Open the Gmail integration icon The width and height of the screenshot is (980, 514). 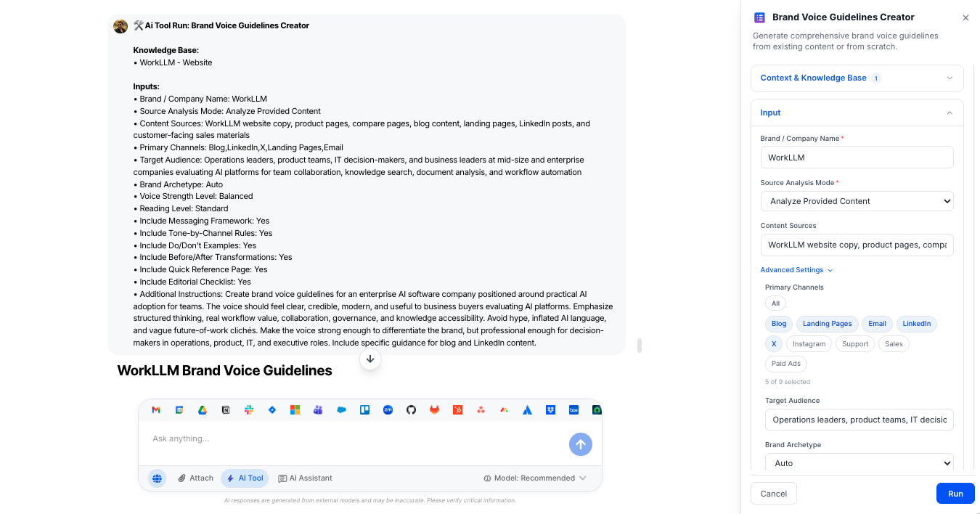pos(156,409)
